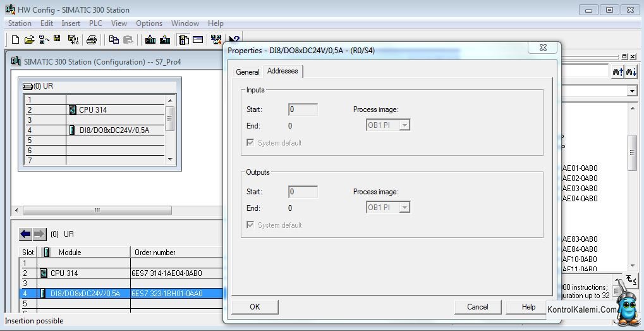The width and height of the screenshot is (644, 331).
Task: Click the SIMATIC 300 Station window icon
Action: (16, 61)
